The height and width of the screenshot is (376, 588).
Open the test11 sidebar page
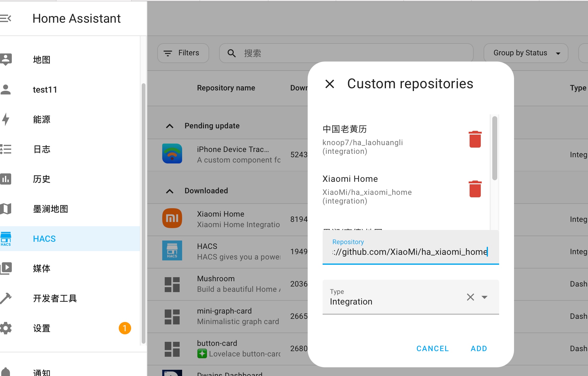click(x=70, y=89)
